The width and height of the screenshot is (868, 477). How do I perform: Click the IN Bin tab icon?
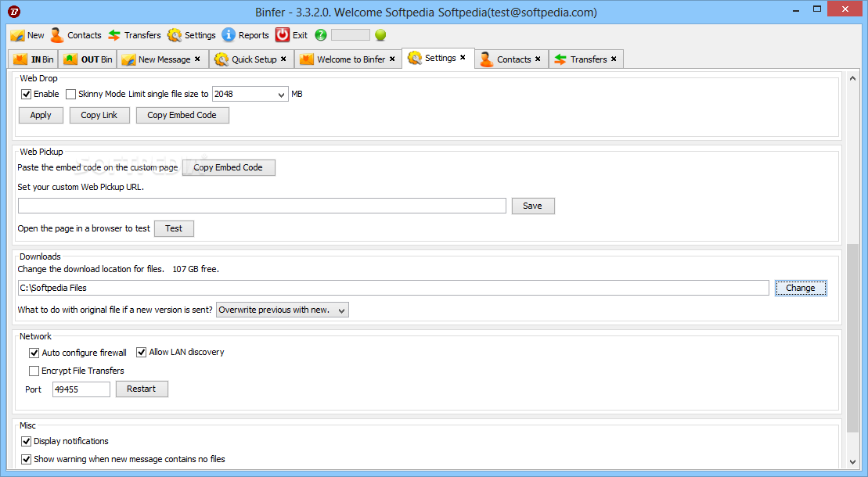20,59
